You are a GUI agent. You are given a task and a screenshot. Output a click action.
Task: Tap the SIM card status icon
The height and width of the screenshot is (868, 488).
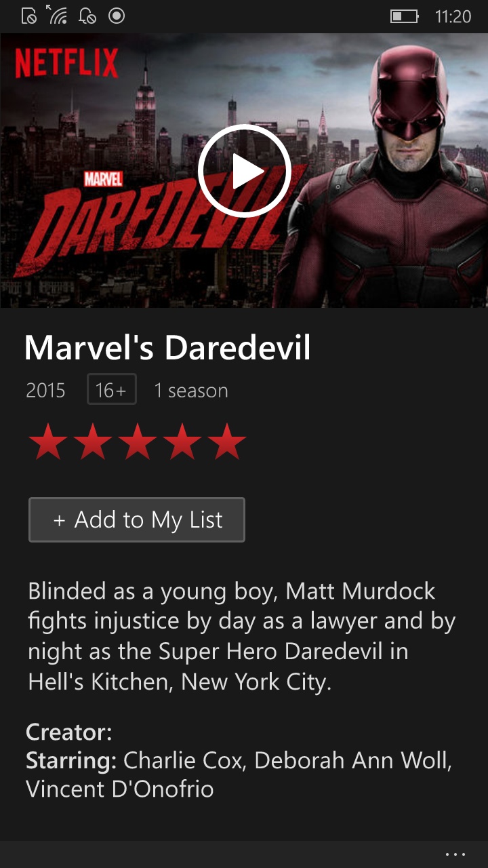(29, 16)
